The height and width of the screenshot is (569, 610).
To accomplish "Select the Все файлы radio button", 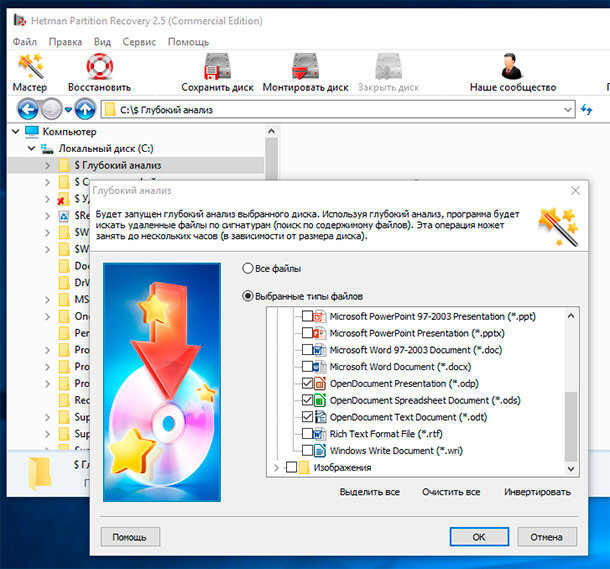I will tap(248, 268).
